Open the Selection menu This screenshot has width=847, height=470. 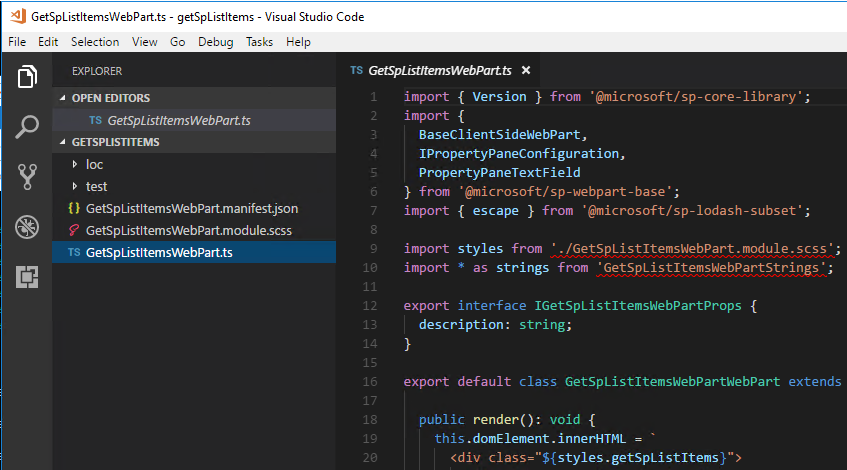tap(95, 42)
